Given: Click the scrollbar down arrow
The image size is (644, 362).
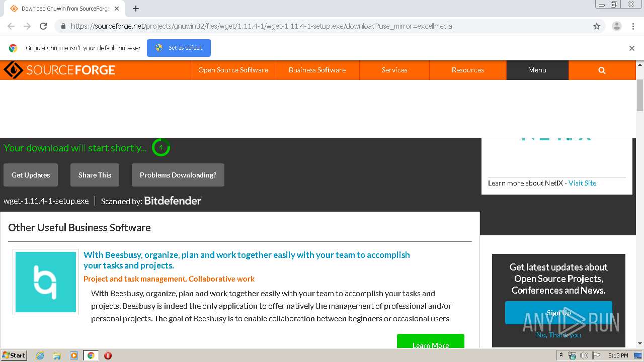Looking at the screenshot, I should [640, 344].
